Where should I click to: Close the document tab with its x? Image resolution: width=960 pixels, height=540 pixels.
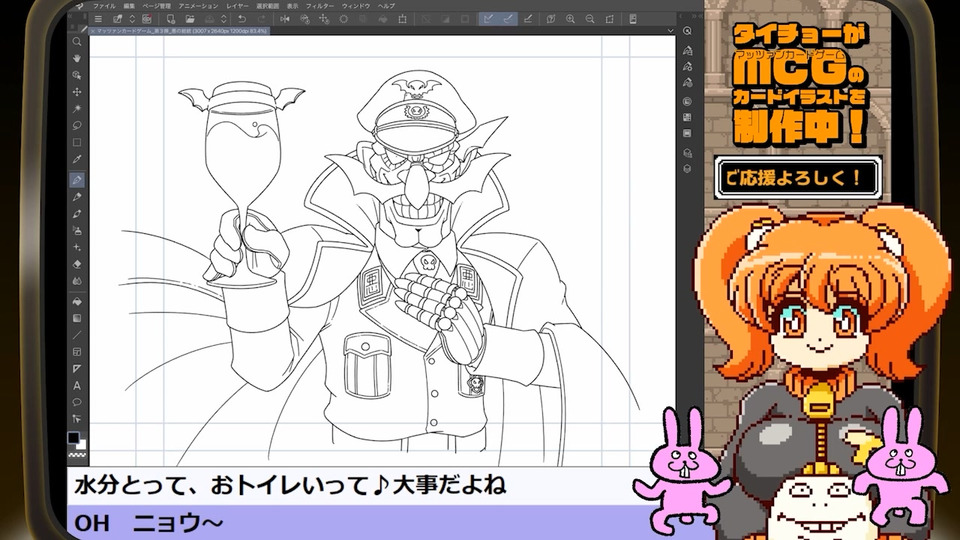[x=92, y=31]
